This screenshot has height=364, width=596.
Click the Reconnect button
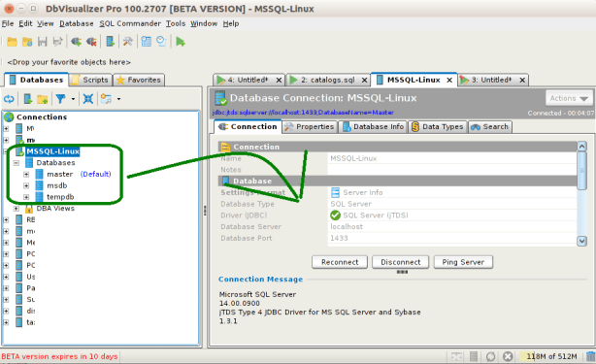(340, 262)
